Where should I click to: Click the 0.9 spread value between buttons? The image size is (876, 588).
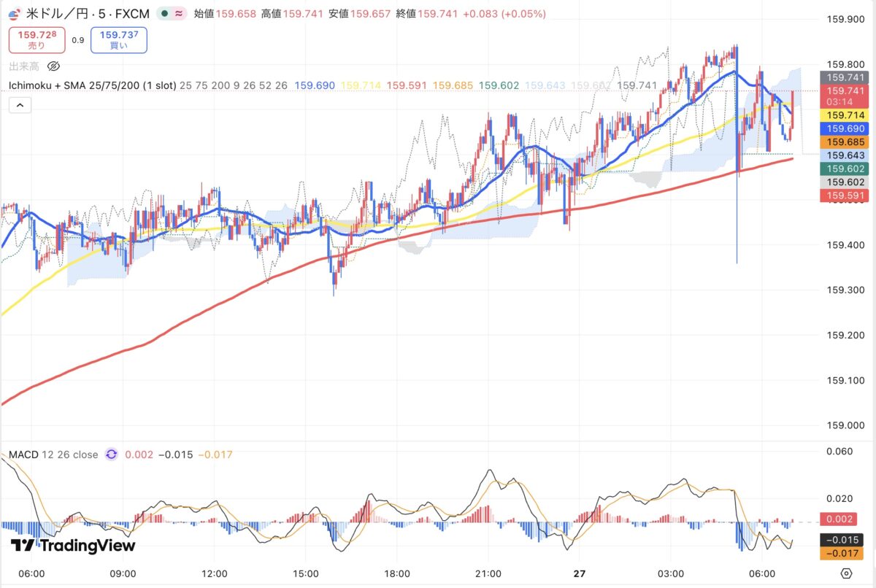click(77, 40)
